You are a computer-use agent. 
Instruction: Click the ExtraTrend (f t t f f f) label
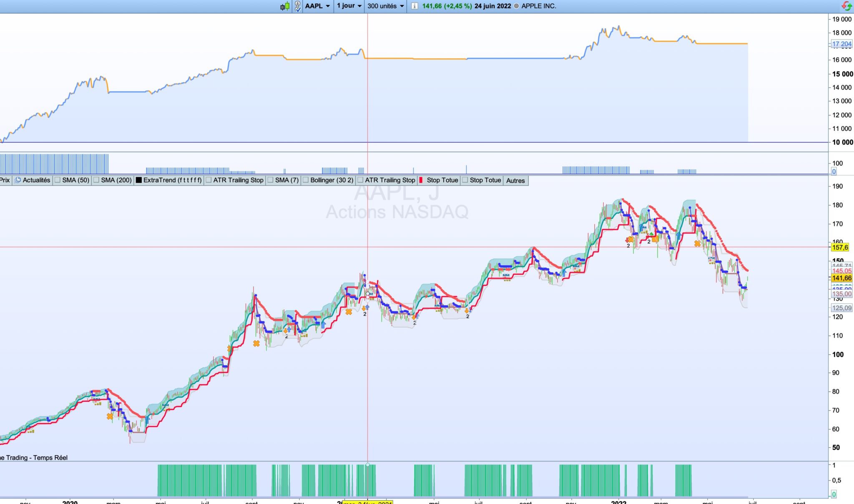(x=172, y=180)
